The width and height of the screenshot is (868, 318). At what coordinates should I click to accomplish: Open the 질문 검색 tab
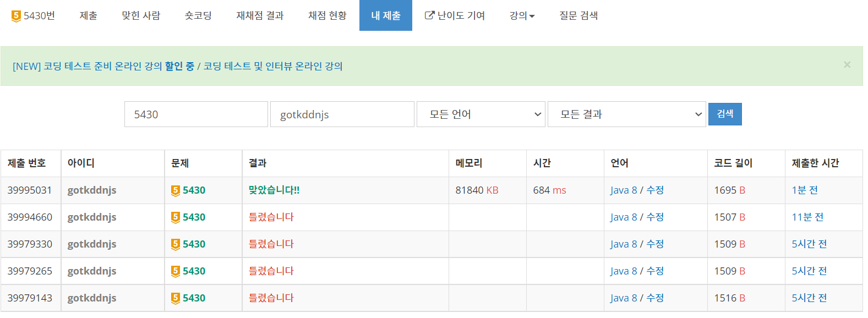578,15
